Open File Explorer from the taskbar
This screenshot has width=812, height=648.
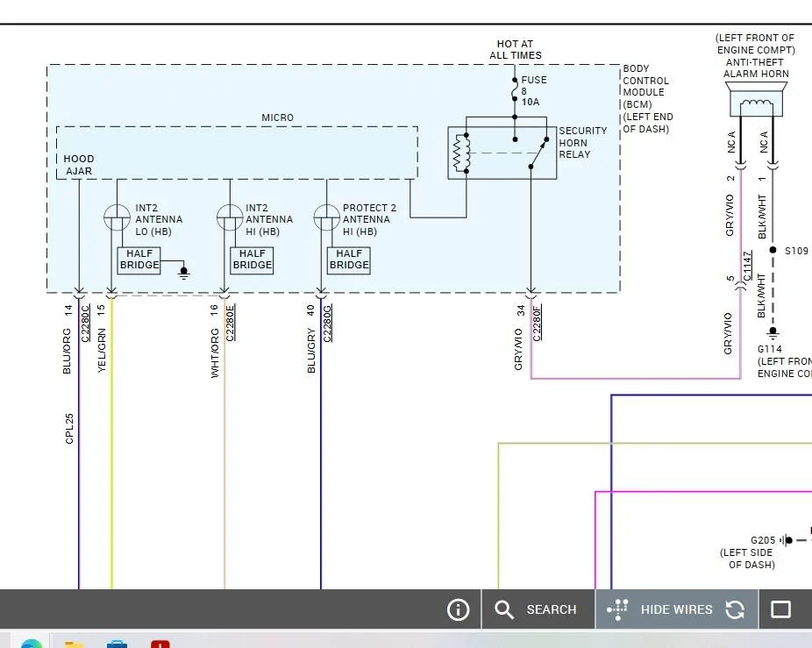tap(75, 644)
